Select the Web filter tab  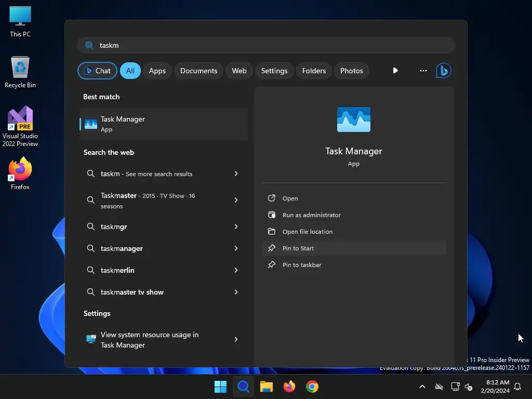tap(239, 71)
